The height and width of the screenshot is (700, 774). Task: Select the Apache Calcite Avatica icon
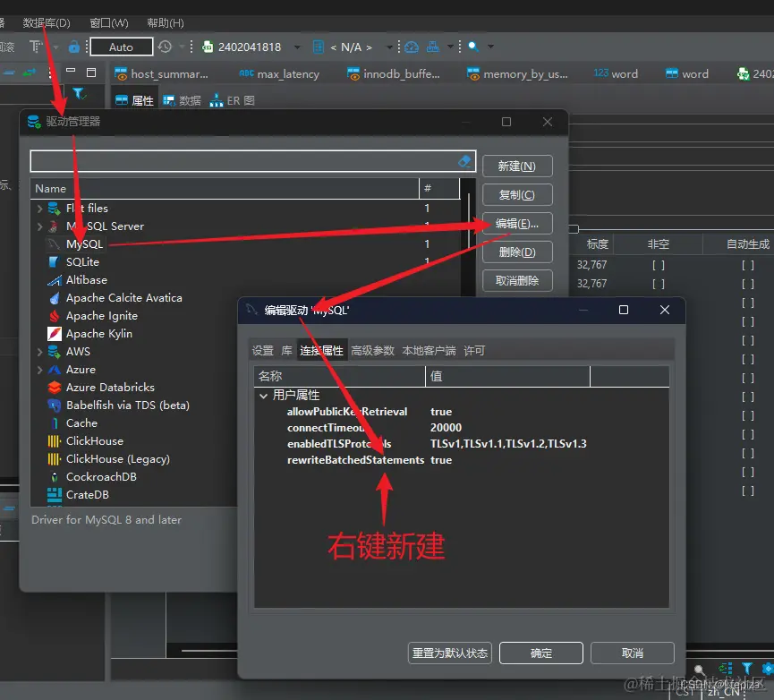55,298
